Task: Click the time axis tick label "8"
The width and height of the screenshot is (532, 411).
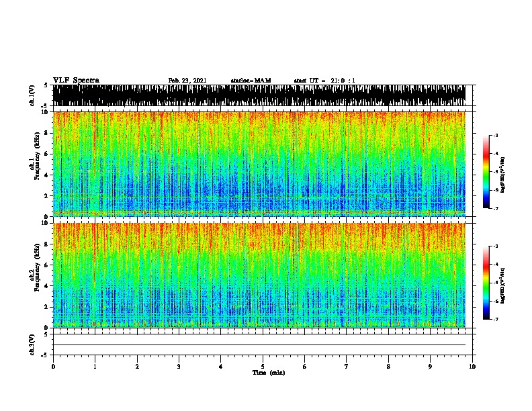Action: tap(388, 366)
